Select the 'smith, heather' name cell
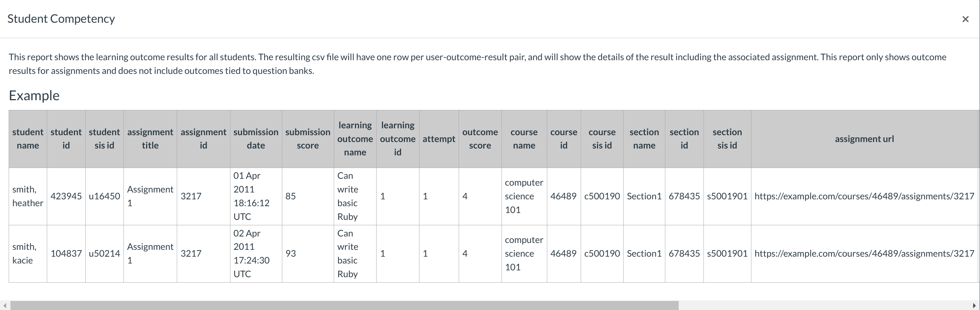The width and height of the screenshot is (980, 310). (28, 196)
